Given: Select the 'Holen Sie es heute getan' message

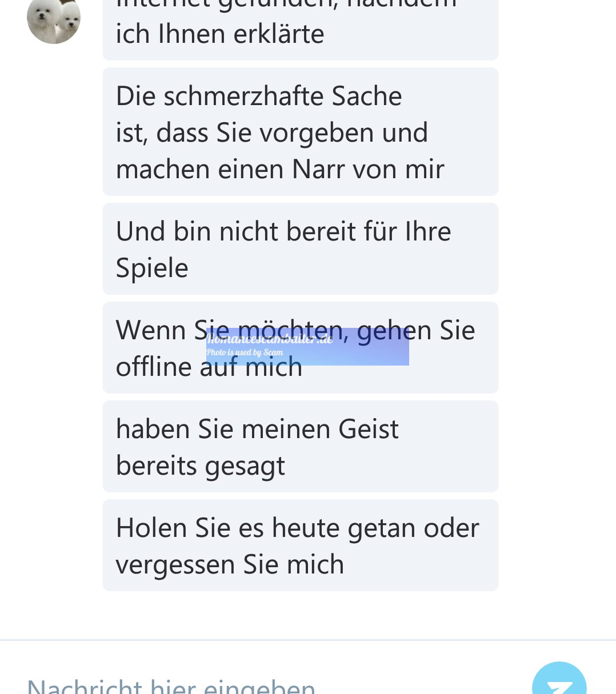Looking at the screenshot, I should (301, 545).
